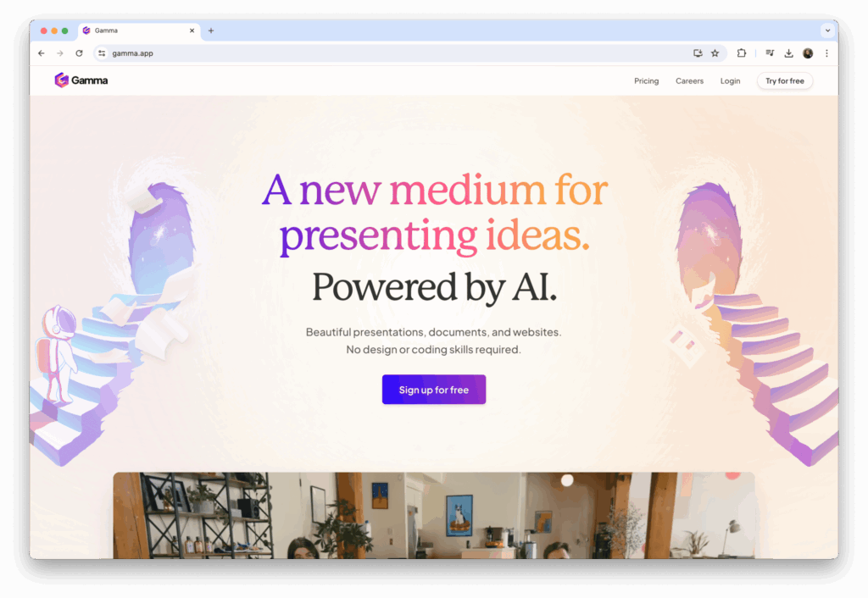Click the install app icon in the address bar
Screen dimensions: 868x598
click(x=698, y=53)
